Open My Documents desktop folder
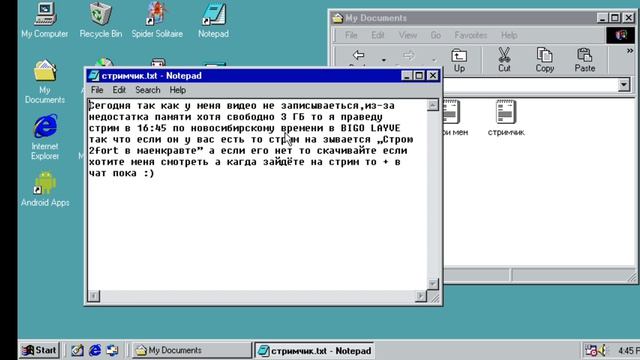 click(45, 82)
